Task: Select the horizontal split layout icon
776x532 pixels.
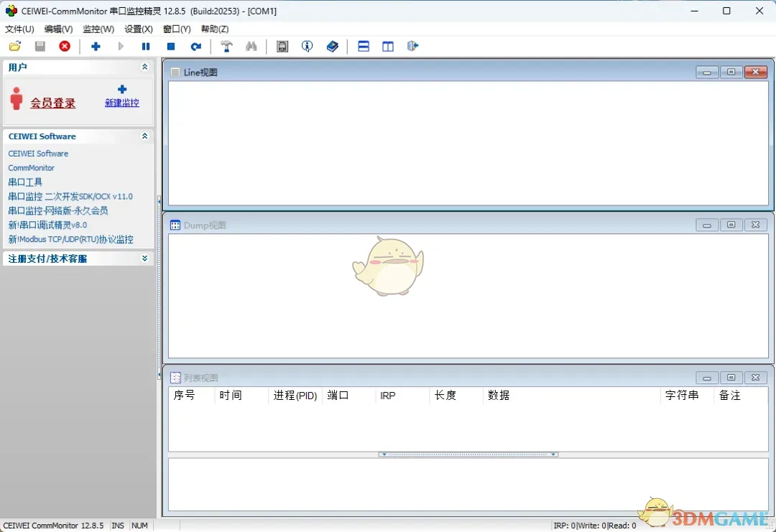Action: point(364,47)
